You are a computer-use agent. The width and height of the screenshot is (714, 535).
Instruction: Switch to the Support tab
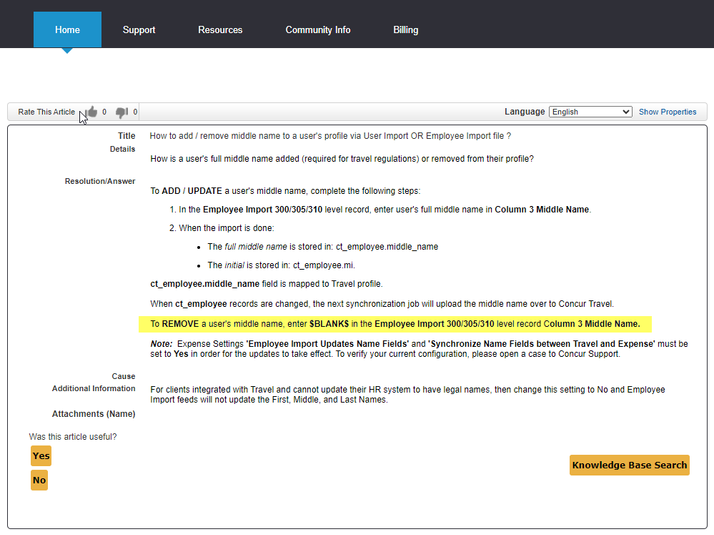[139, 30]
